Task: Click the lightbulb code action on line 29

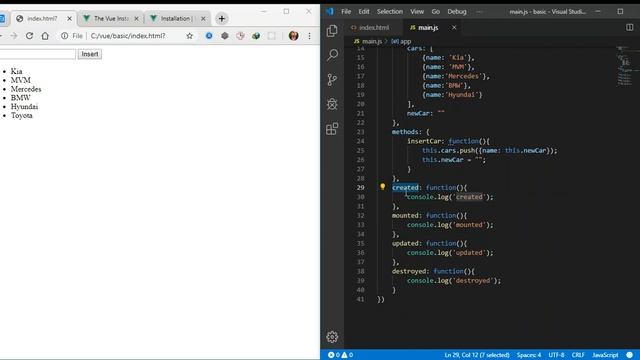Action: (x=382, y=187)
